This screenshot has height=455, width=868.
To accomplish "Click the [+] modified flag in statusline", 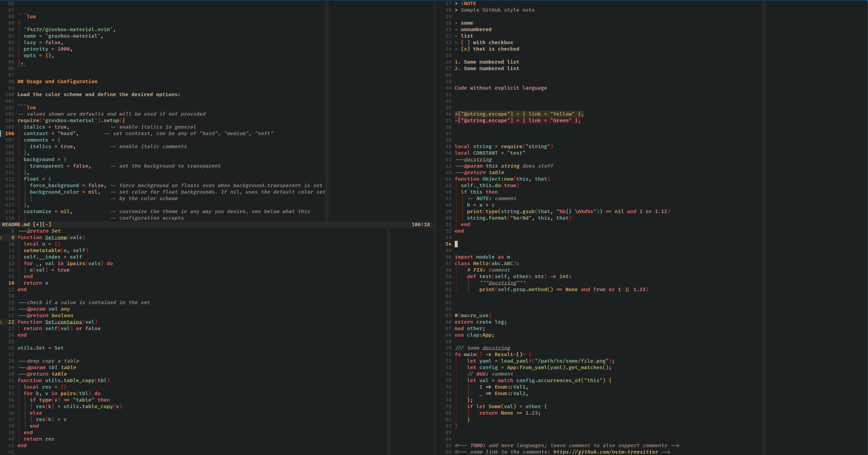I will [37, 224].
